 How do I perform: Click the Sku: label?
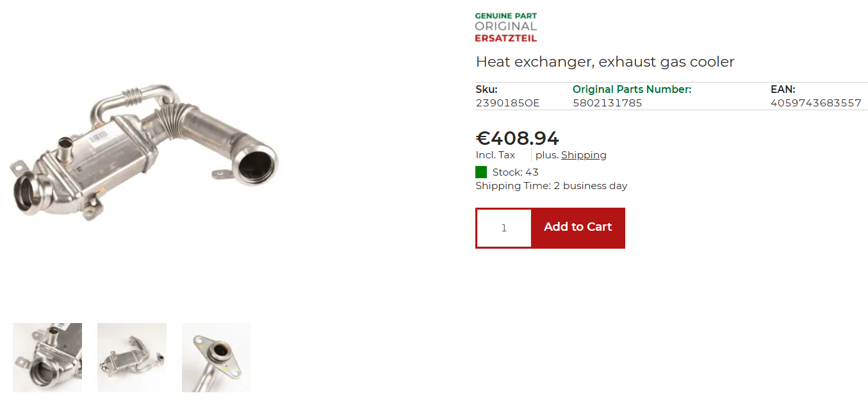(486, 90)
